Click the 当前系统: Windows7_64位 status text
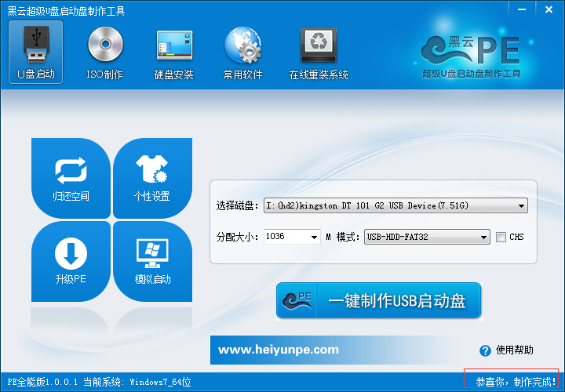This screenshot has width=565, height=392. click(137, 382)
